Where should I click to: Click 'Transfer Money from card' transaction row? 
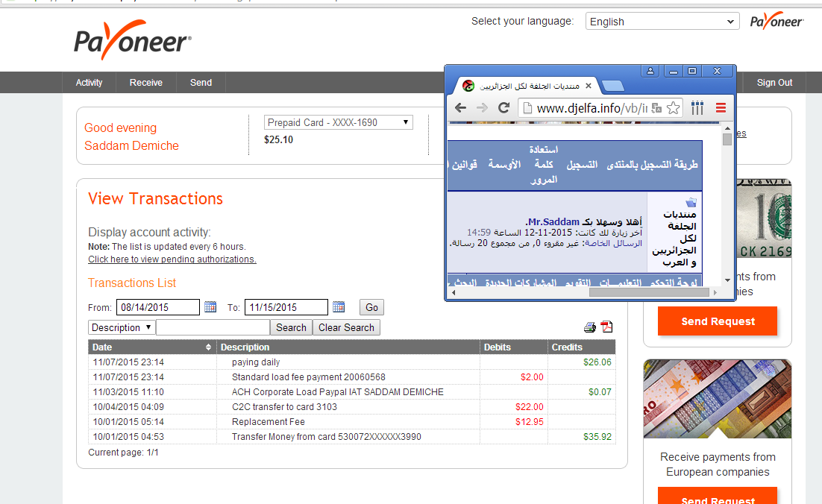pos(352,437)
